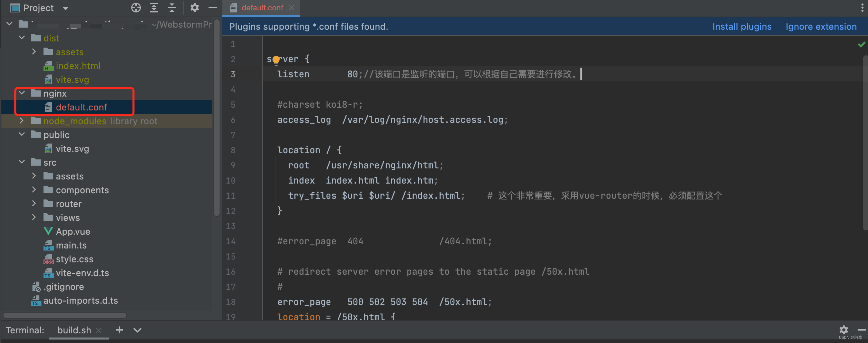This screenshot has width=868, height=343.
Task: Open the Project view dropdown arrow
Action: [66, 8]
